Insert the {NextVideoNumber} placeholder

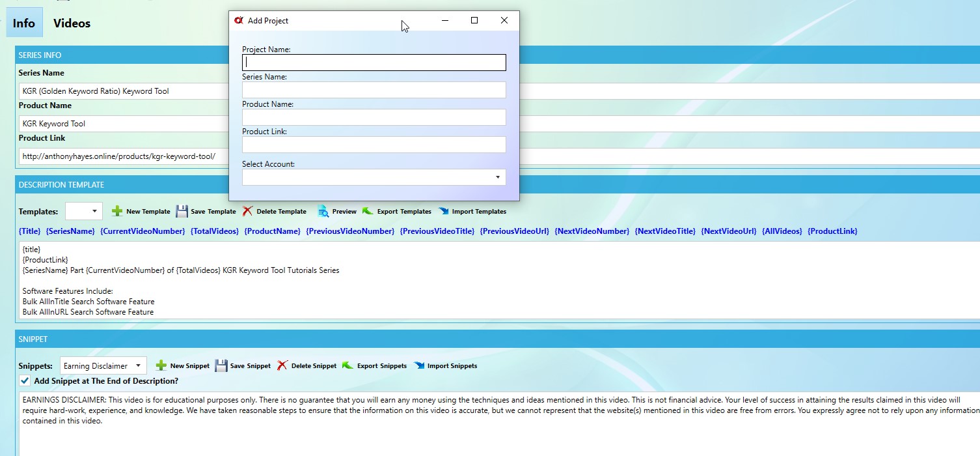pyautogui.click(x=592, y=231)
